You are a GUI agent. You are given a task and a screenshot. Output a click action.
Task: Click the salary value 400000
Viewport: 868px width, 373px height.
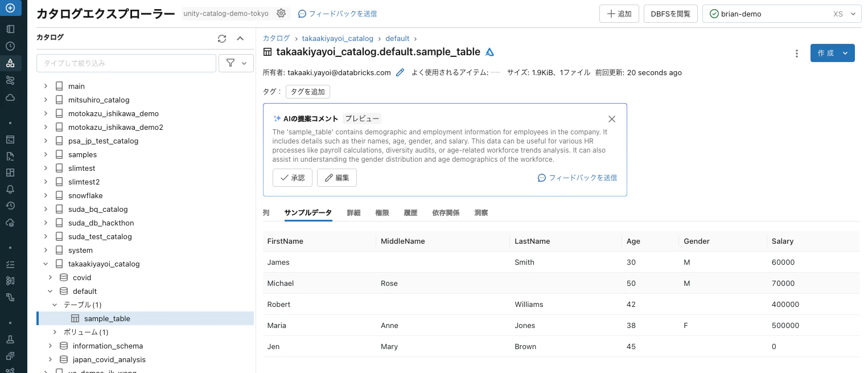(785, 304)
